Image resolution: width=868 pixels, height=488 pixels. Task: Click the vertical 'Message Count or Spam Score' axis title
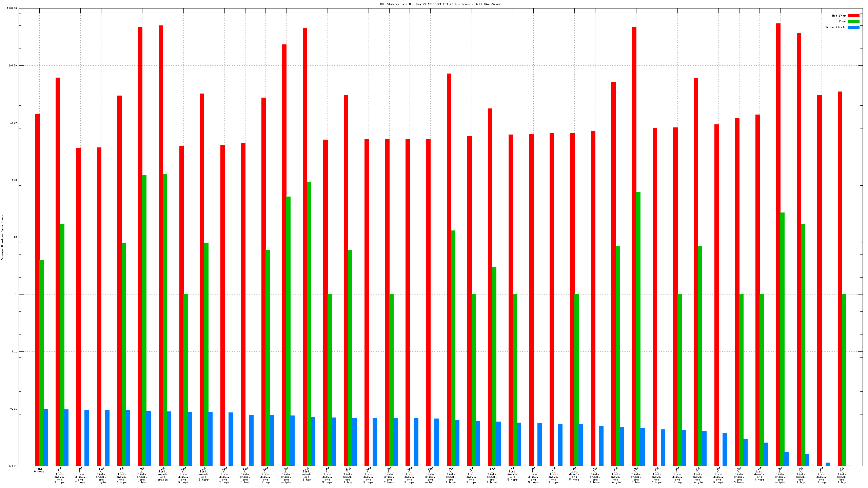[x=2, y=237]
